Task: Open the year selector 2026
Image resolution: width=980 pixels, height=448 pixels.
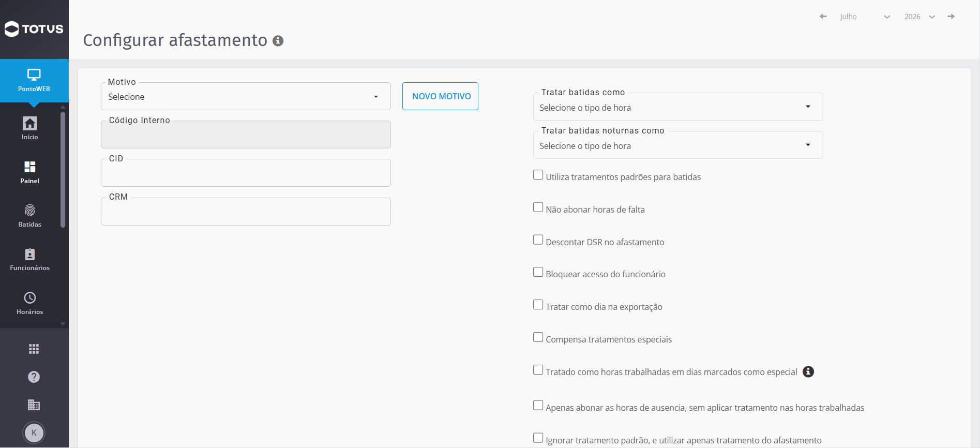Action: tap(919, 17)
